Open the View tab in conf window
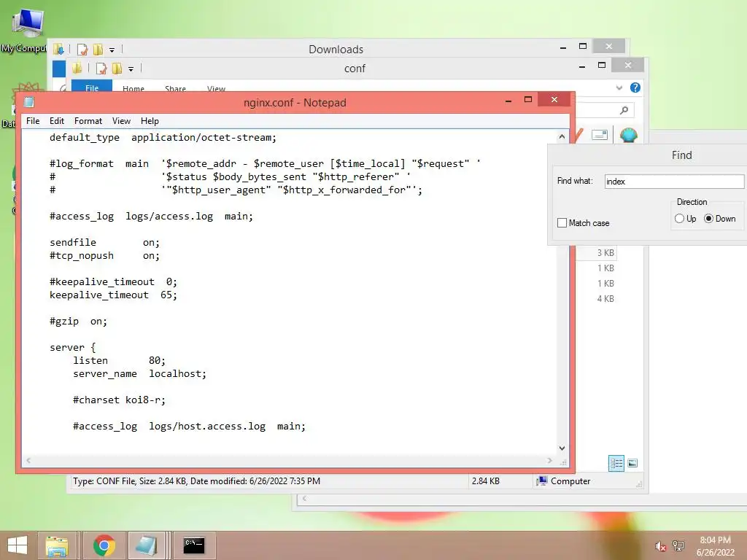747x560 pixels. 216,88
